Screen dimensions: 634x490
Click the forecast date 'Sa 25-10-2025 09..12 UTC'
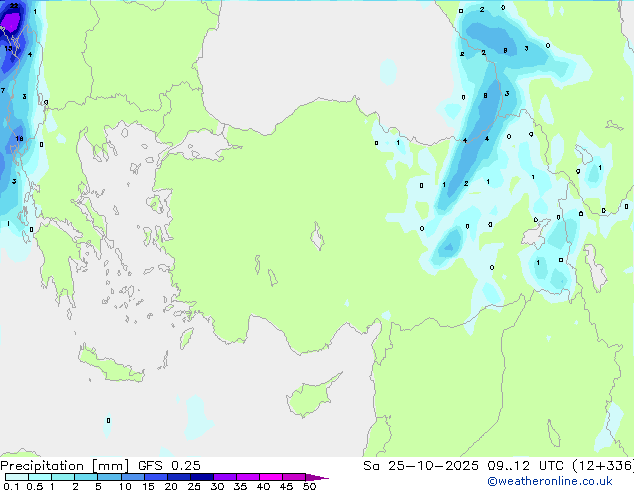pos(466,466)
